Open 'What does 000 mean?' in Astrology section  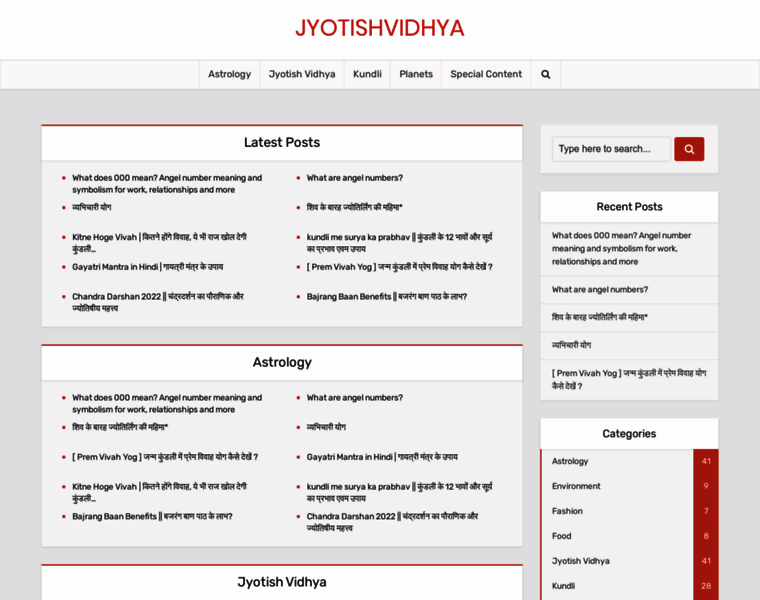click(167, 403)
